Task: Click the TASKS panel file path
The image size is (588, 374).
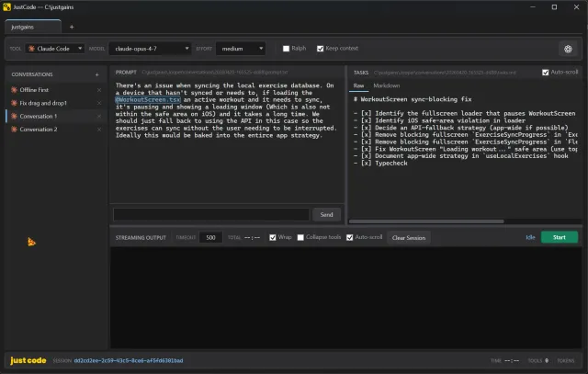Action: (x=445, y=73)
